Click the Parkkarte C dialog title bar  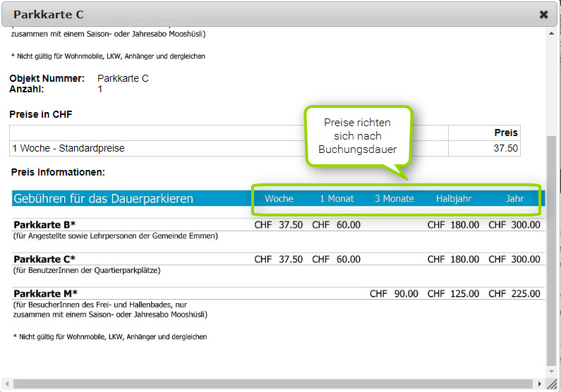point(268,14)
